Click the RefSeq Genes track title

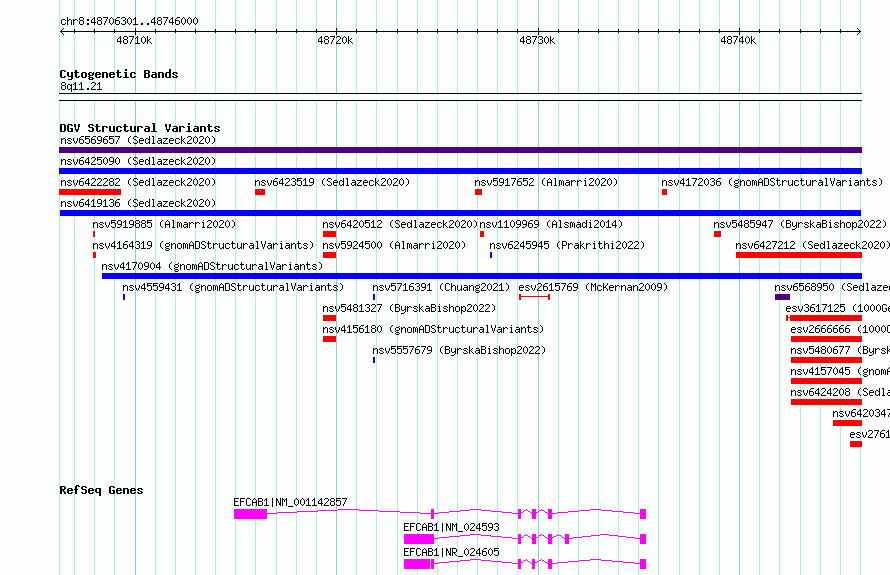tap(101, 490)
